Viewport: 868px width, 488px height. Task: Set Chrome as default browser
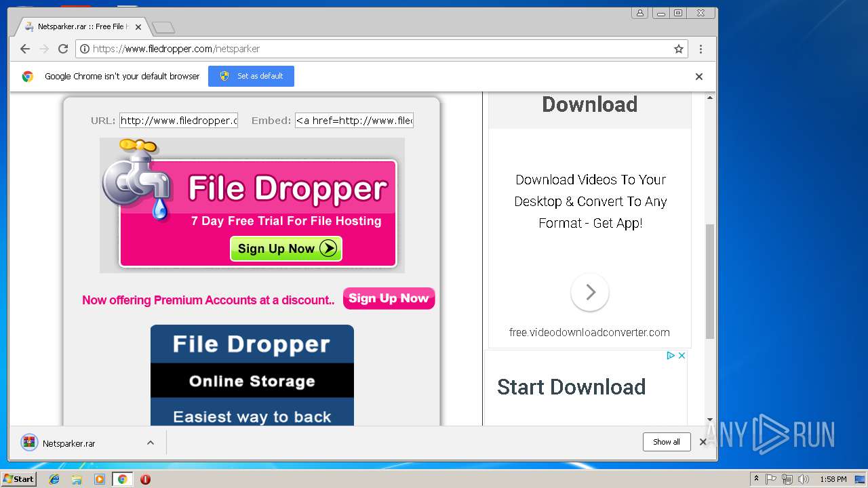coord(251,76)
